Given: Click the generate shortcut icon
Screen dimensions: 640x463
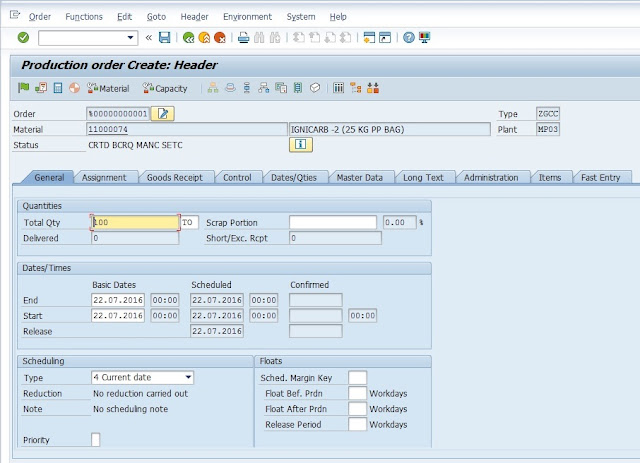Looking at the screenshot, I should (385, 38).
